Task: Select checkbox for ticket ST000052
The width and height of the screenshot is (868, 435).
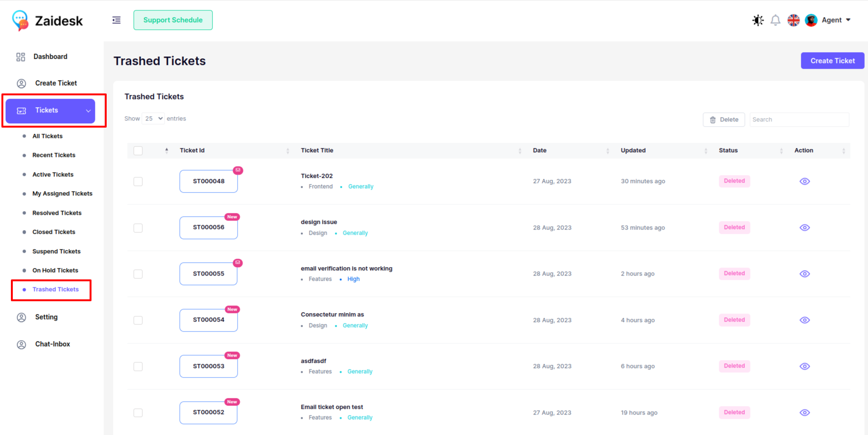Action: [x=138, y=413]
